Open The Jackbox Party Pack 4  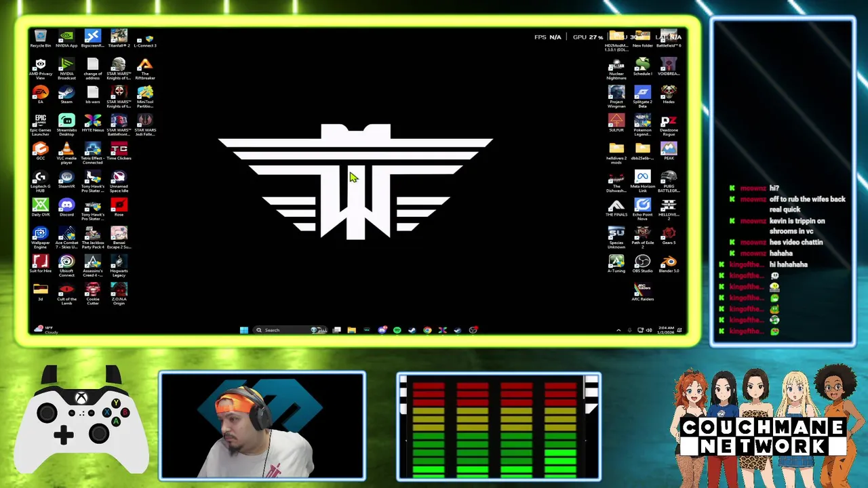(93, 238)
